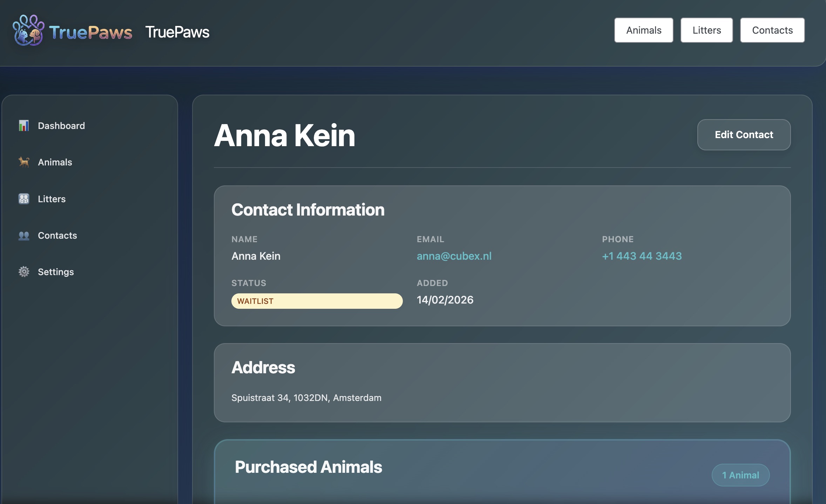Select Litters label in sidebar
The height and width of the screenshot is (504, 826).
pos(52,199)
